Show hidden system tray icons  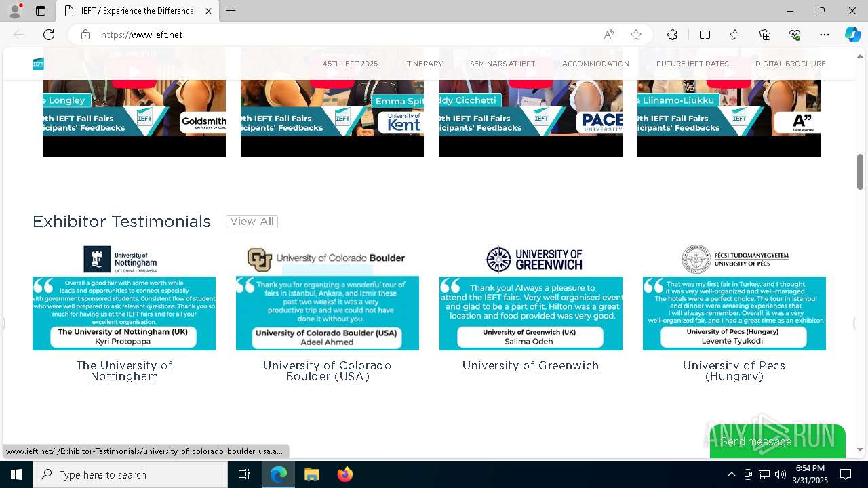tap(731, 474)
